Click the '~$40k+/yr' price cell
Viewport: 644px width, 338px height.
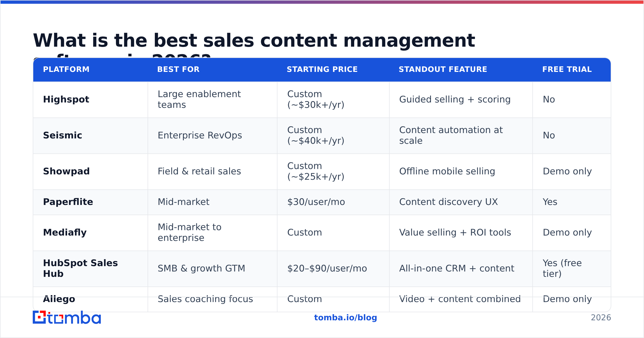333,136
